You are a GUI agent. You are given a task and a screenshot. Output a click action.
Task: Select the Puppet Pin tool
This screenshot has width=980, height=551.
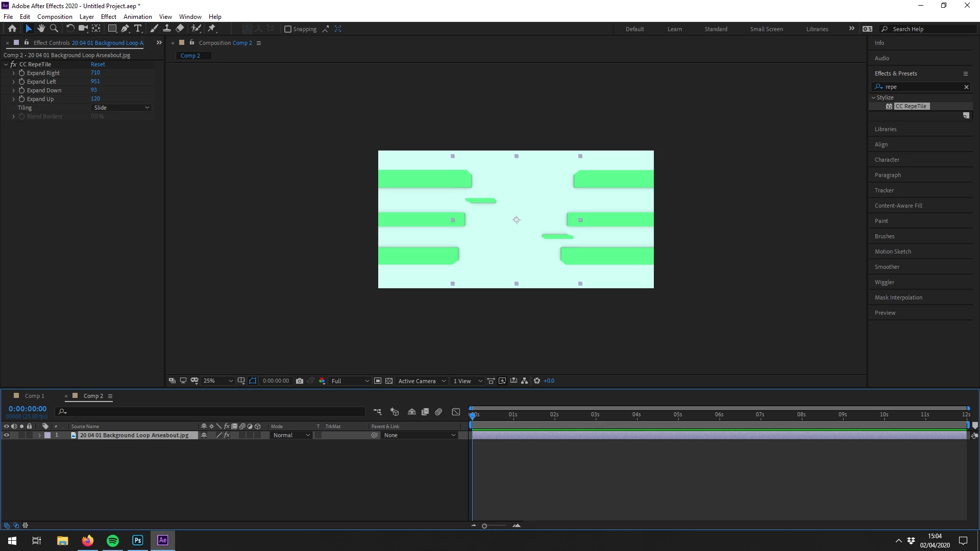point(212,29)
